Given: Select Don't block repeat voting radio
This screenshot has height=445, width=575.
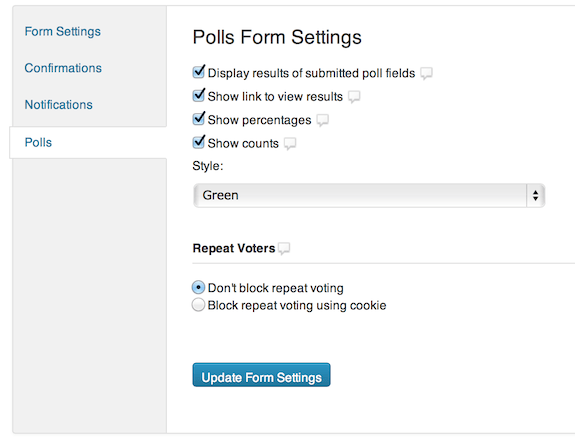Looking at the screenshot, I should point(198,288).
